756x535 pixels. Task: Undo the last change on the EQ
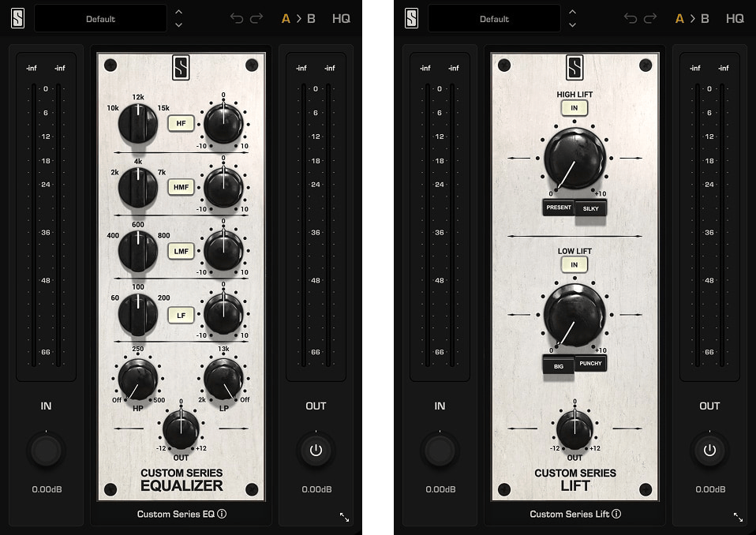click(x=238, y=17)
